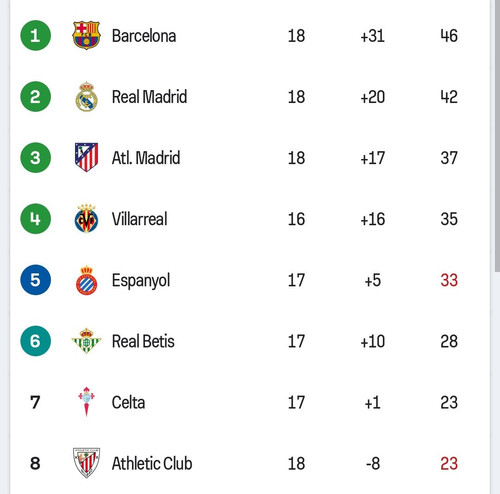Viewport: 500px width, 494px height.
Task: Click the Villarreal club crest
Action: 86,219
